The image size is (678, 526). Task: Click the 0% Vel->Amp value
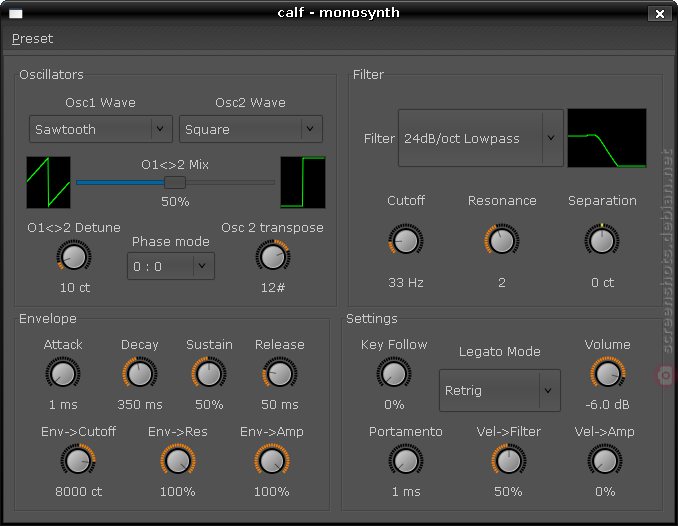click(x=605, y=492)
